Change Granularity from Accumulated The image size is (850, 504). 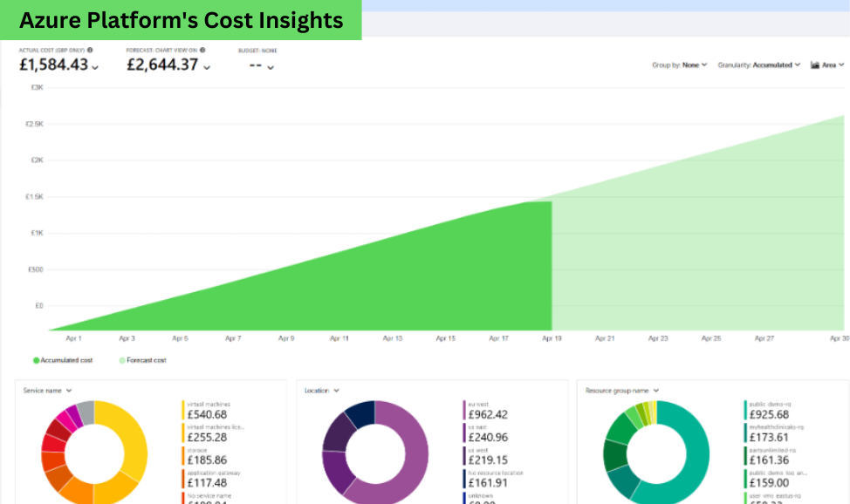coord(758,65)
